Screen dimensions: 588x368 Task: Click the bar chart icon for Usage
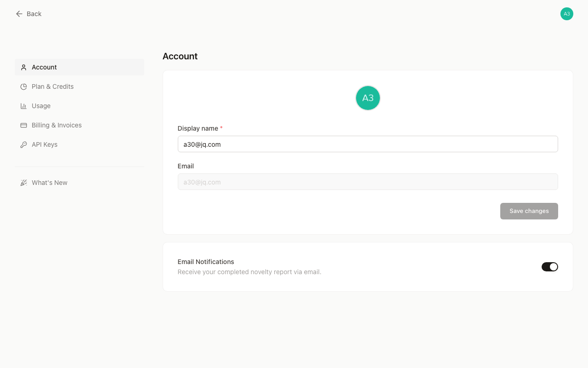[23, 106]
